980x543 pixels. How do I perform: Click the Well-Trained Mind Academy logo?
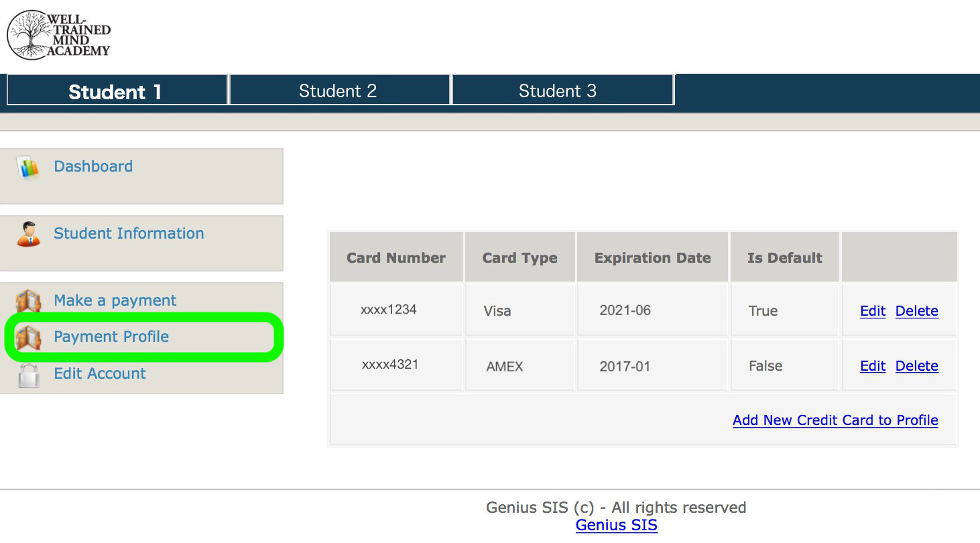coord(59,35)
